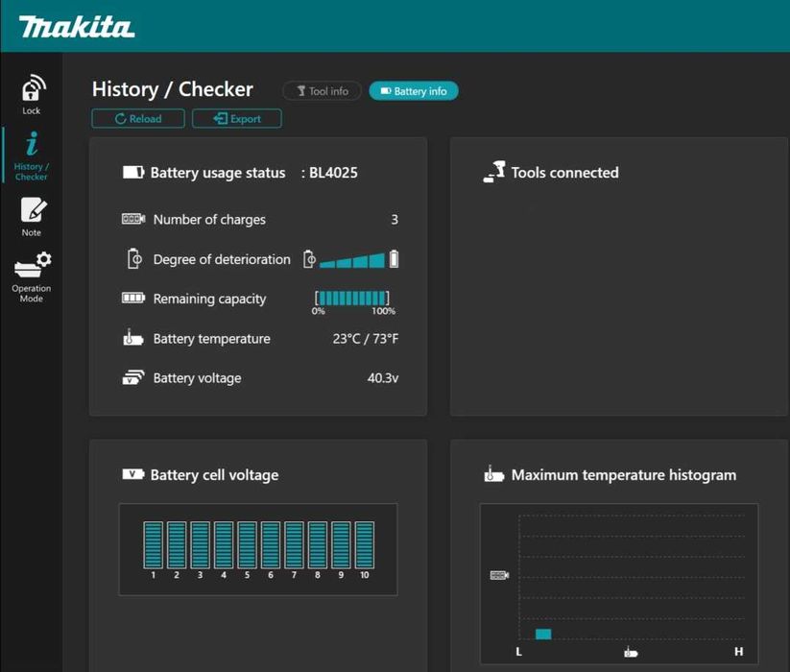Click the History / Checker page heading
The image size is (790, 672).
(173, 89)
